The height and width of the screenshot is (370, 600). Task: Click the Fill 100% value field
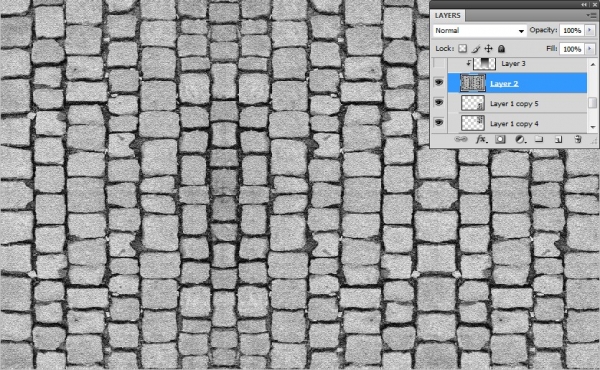[x=572, y=49]
